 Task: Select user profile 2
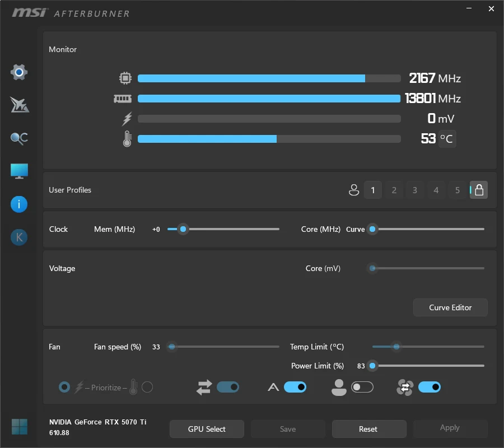pos(394,190)
